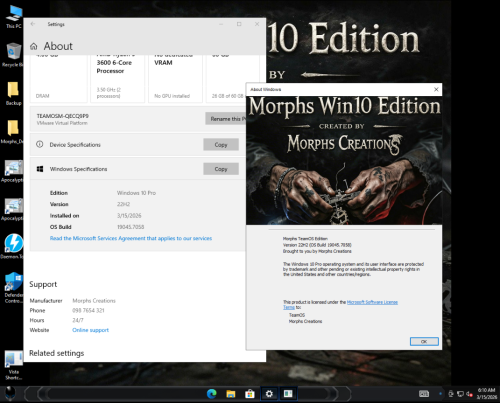Screen dimensions: 500x403
Task: Click the Alienware Start button
Action: click(10, 394)
